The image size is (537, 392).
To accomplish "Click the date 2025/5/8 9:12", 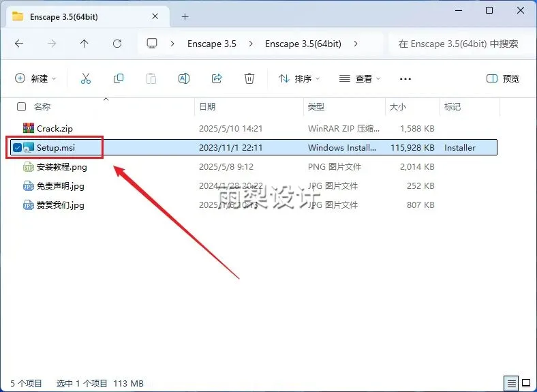I will 226,167.
